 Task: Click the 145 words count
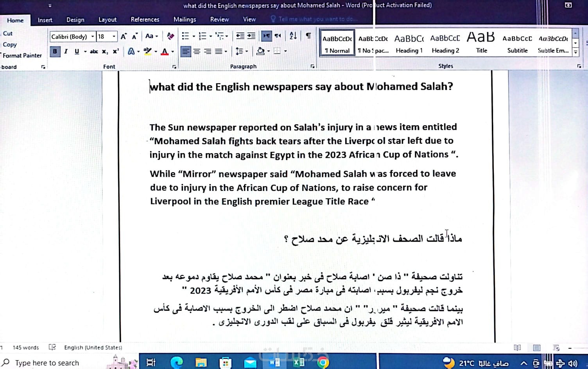(26, 348)
